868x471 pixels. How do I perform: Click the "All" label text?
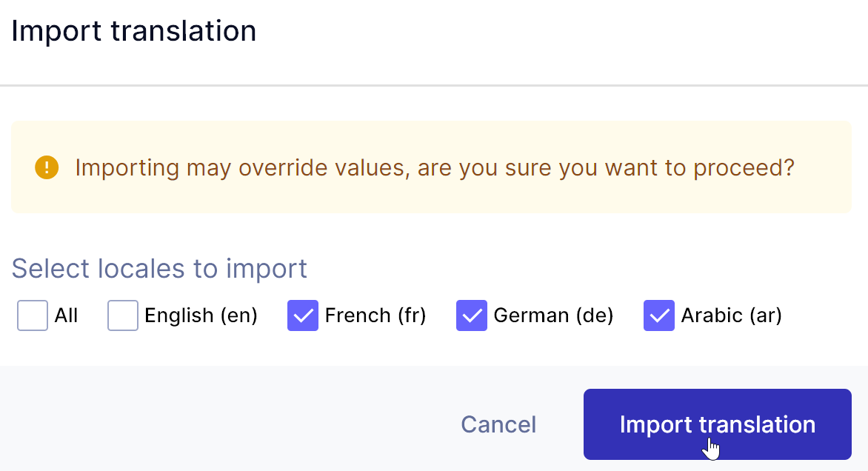(66, 315)
